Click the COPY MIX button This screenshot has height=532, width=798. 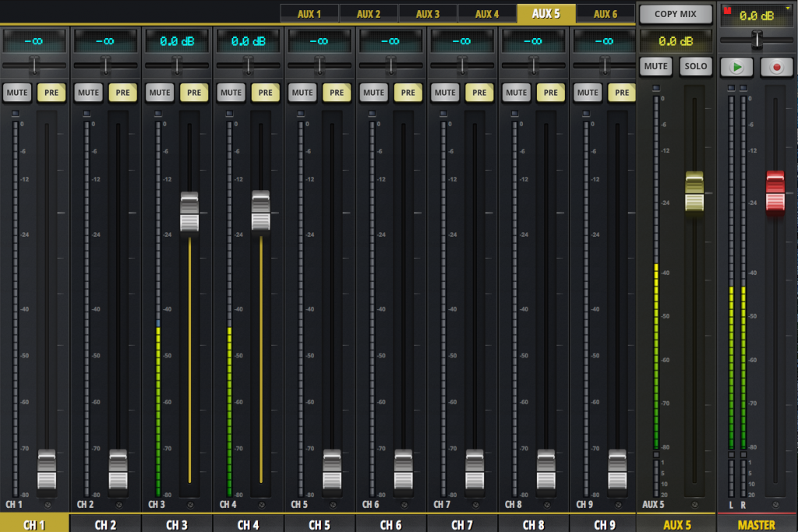[x=676, y=14]
